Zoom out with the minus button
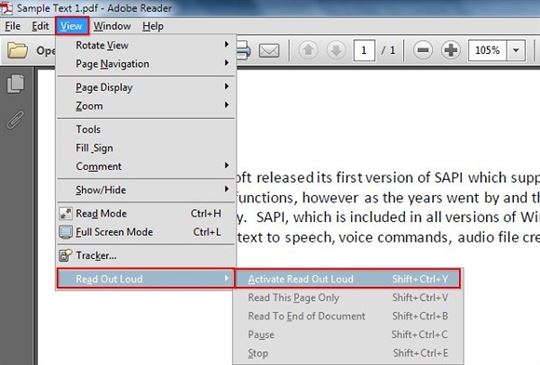The width and height of the screenshot is (540, 365). (x=423, y=51)
